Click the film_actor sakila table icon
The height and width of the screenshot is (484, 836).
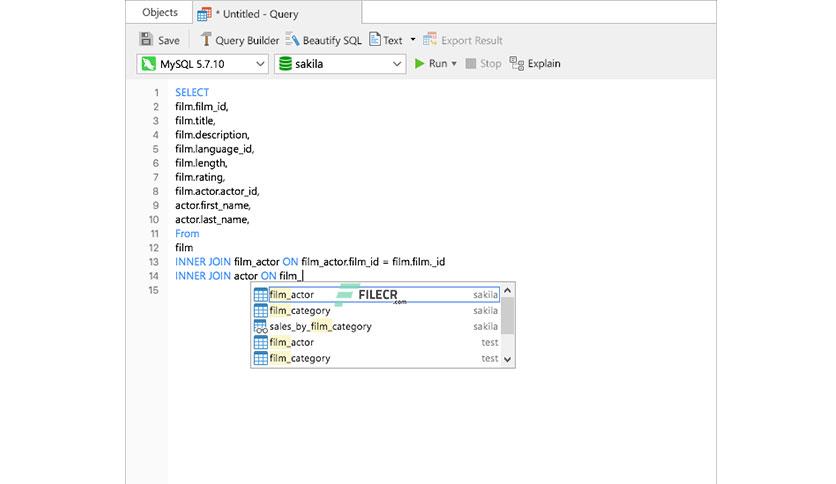[x=260, y=294]
